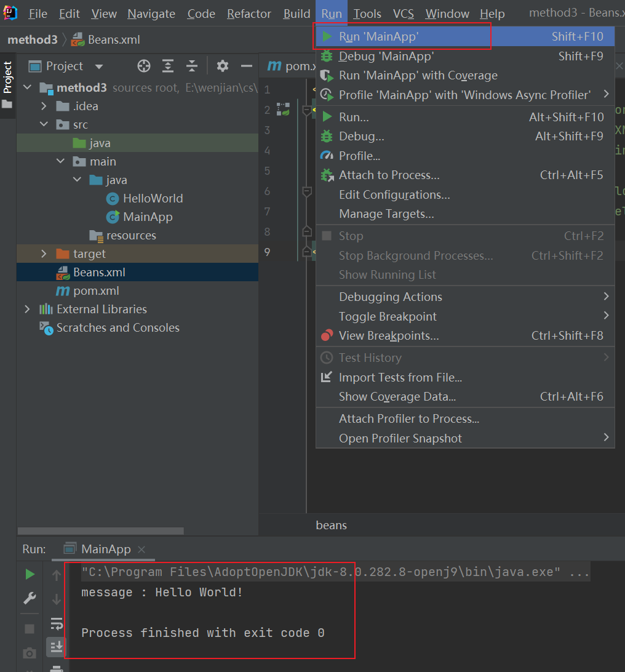Click the Project panel horizontal scrollbar
This screenshot has width=625, height=672.
[x=101, y=530]
